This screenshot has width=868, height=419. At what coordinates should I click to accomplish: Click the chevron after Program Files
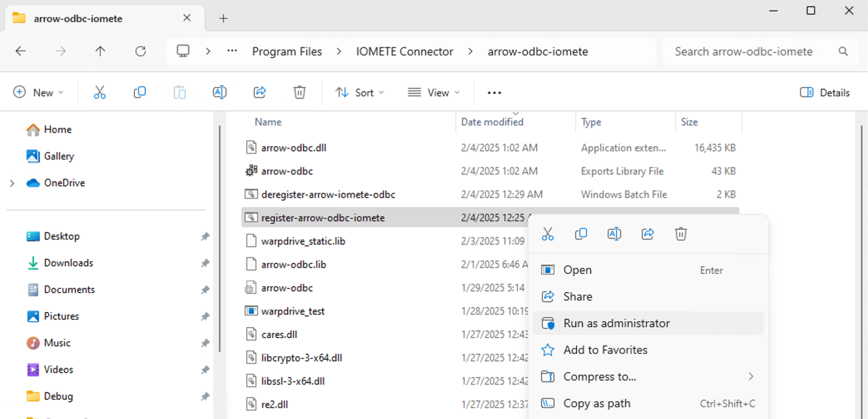point(339,51)
